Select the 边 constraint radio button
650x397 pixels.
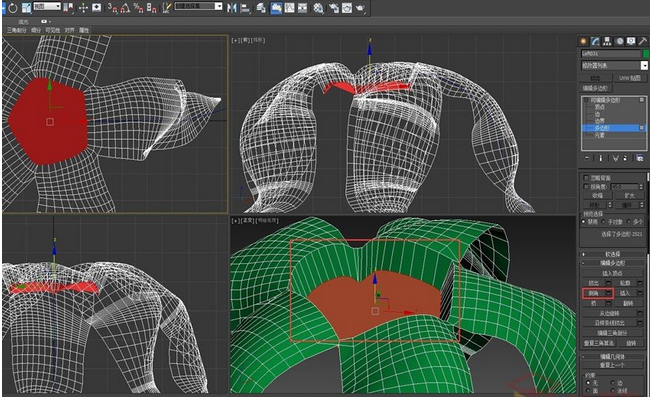[x=613, y=383]
